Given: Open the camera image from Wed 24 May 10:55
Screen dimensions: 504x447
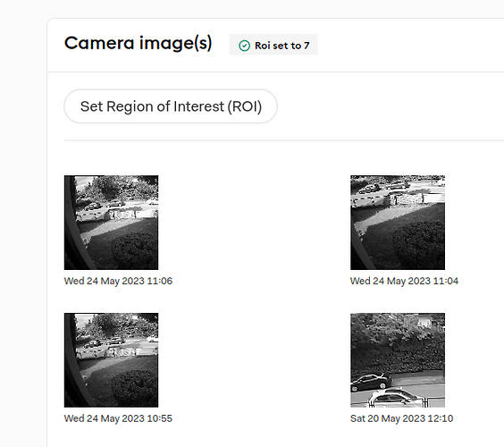Looking at the screenshot, I should point(111,360).
